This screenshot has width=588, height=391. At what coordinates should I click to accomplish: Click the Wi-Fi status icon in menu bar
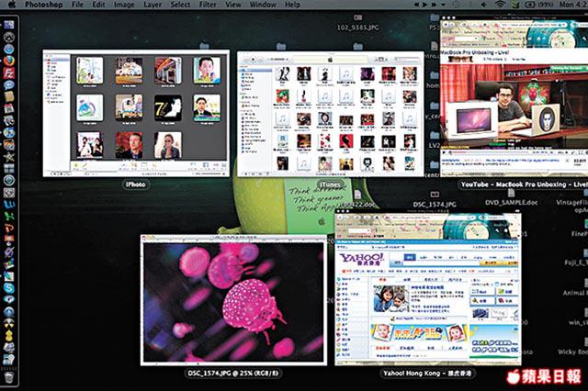pyautogui.click(x=500, y=5)
